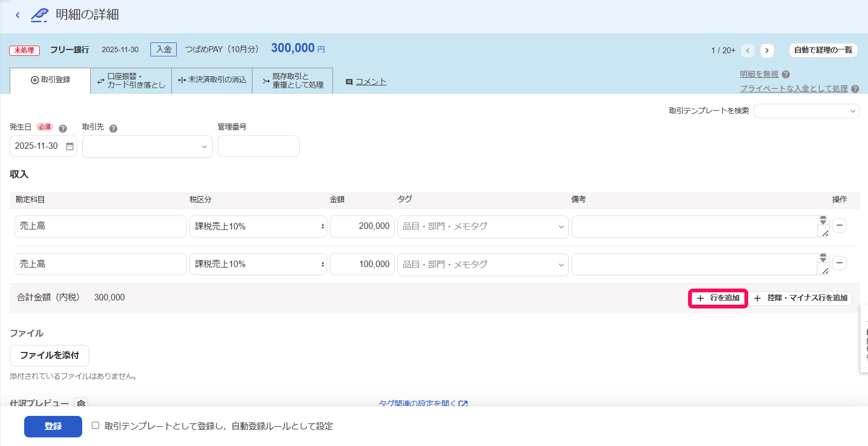The width and height of the screenshot is (868, 446).
Task: Go back using the left chevron arrow
Action: pyautogui.click(x=18, y=15)
